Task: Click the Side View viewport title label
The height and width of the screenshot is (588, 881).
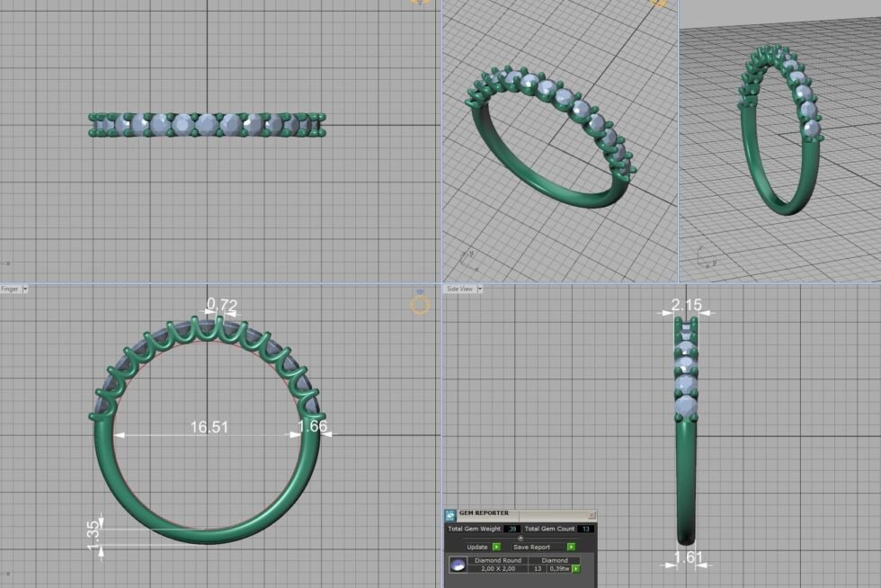Action: click(x=459, y=289)
